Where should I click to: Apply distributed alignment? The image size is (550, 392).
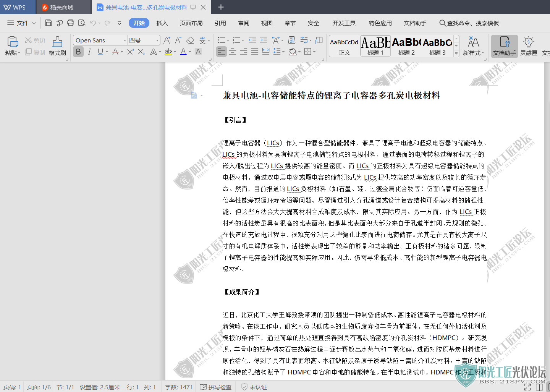(266, 52)
